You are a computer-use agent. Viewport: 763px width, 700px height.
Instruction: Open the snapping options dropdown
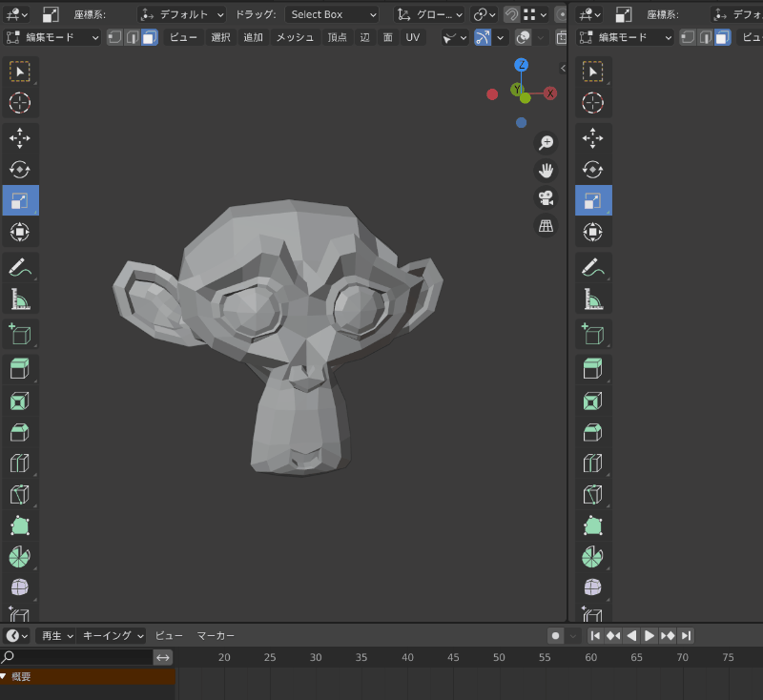pyautogui.click(x=535, y=14)
